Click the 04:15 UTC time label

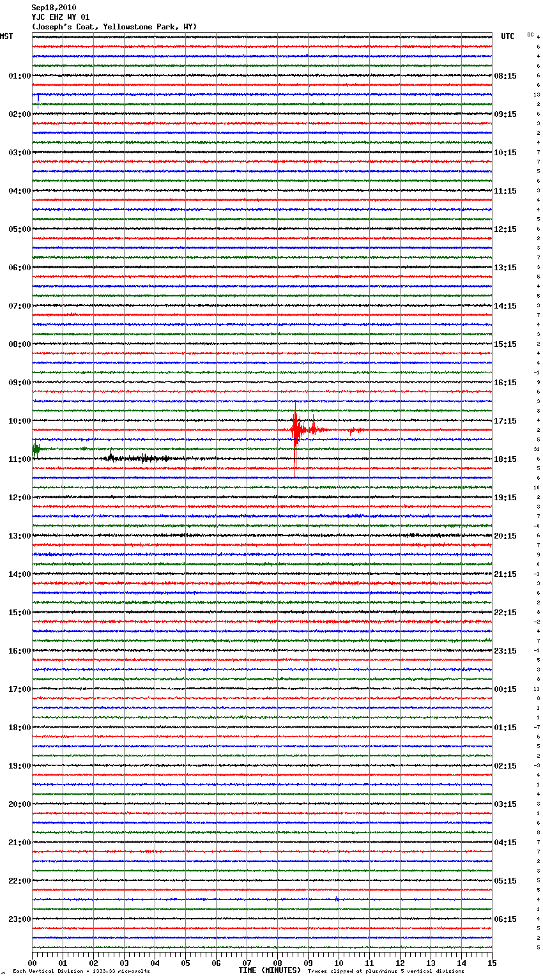click(x=505, y=843)
